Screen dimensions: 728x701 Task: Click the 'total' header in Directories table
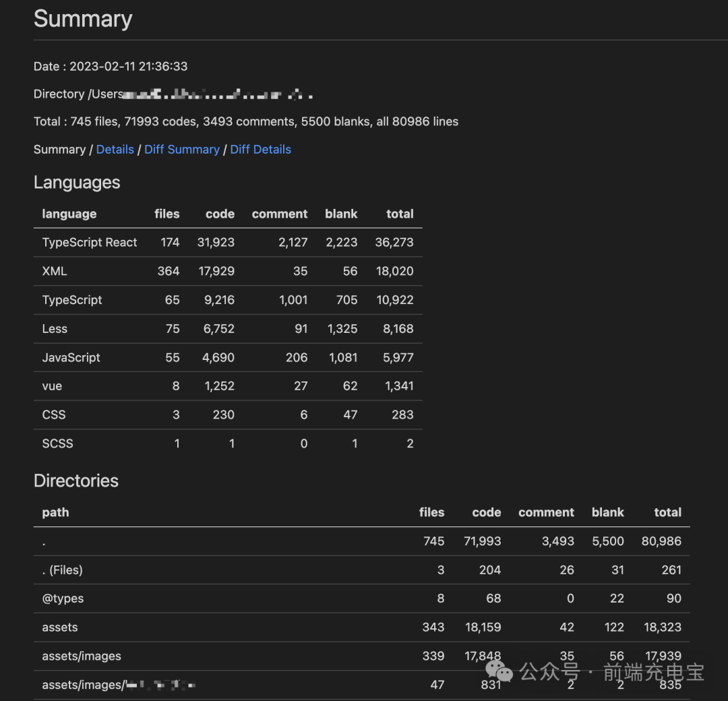click(x=667, y=512)
